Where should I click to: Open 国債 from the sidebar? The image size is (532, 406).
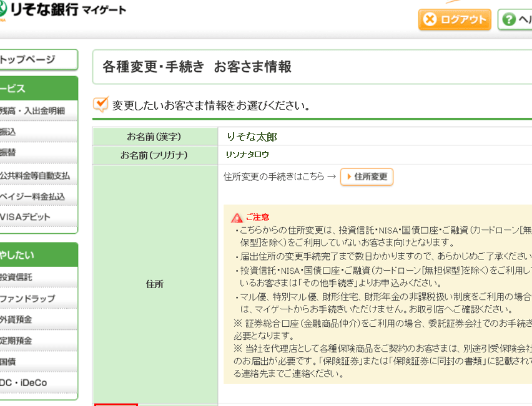click(9, 361)
